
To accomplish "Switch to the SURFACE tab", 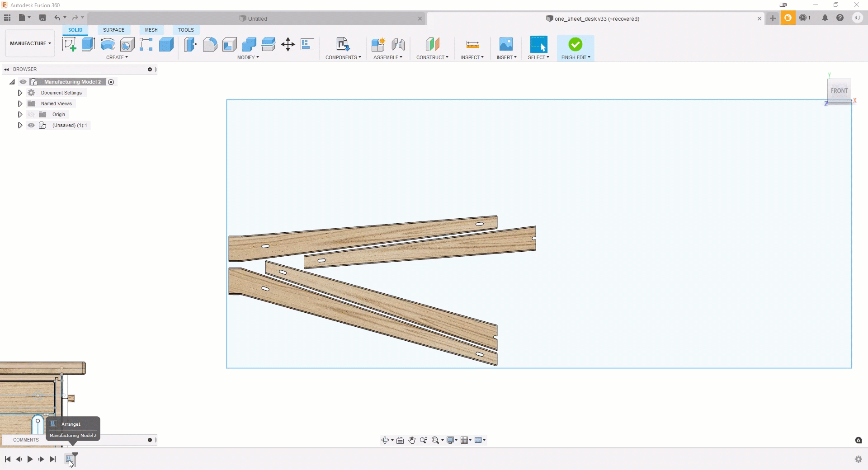I will 113,30.
